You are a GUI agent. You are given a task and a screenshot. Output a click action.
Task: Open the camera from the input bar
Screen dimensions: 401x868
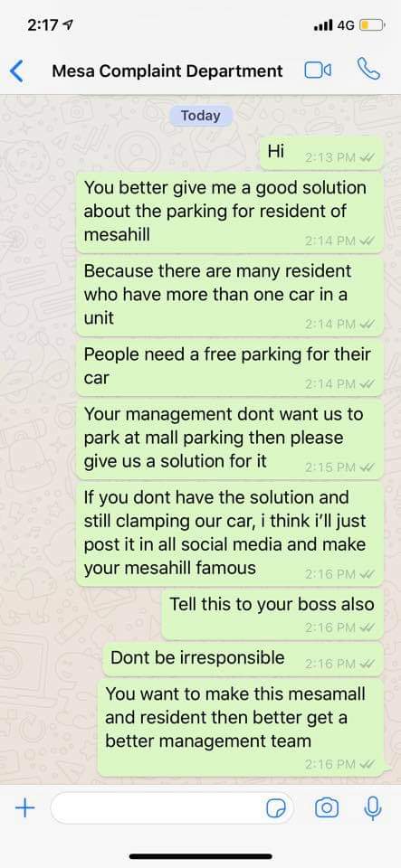coord(327,808)
